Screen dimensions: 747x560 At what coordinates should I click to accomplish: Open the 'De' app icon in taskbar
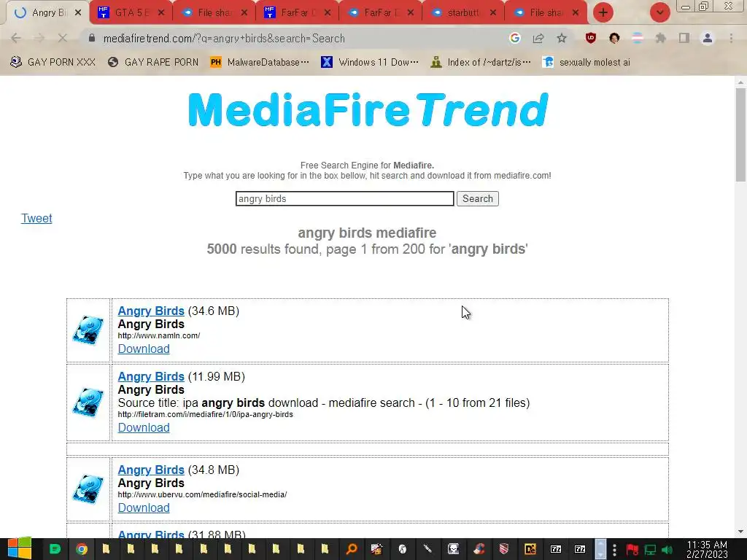point(530,549)
